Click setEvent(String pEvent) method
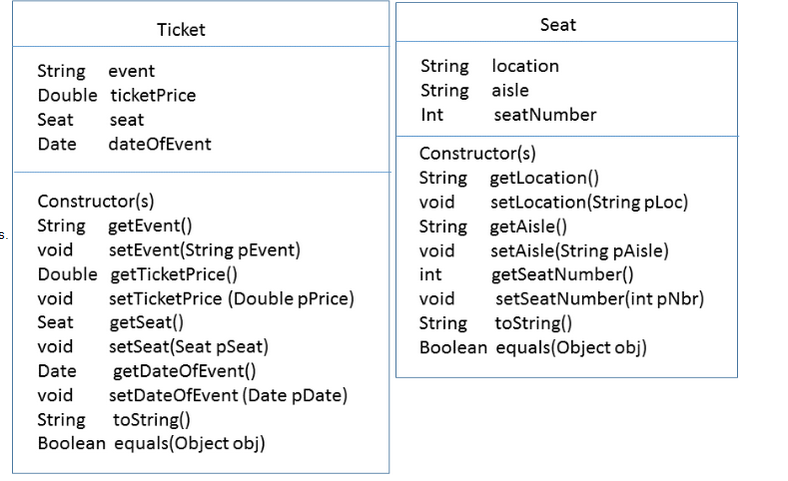The width and height of the screenshot is (788, 481). (x=204, y=250)
